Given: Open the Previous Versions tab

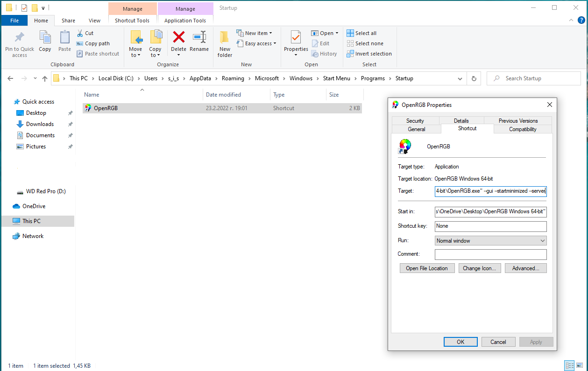Looking at the screenshot, I should click(x=518, y=120).
